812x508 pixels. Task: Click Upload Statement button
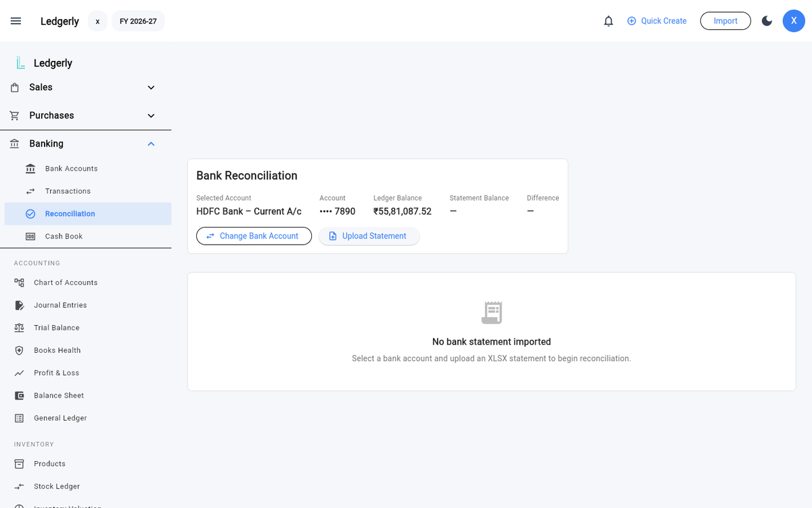(x=369, y=236)
